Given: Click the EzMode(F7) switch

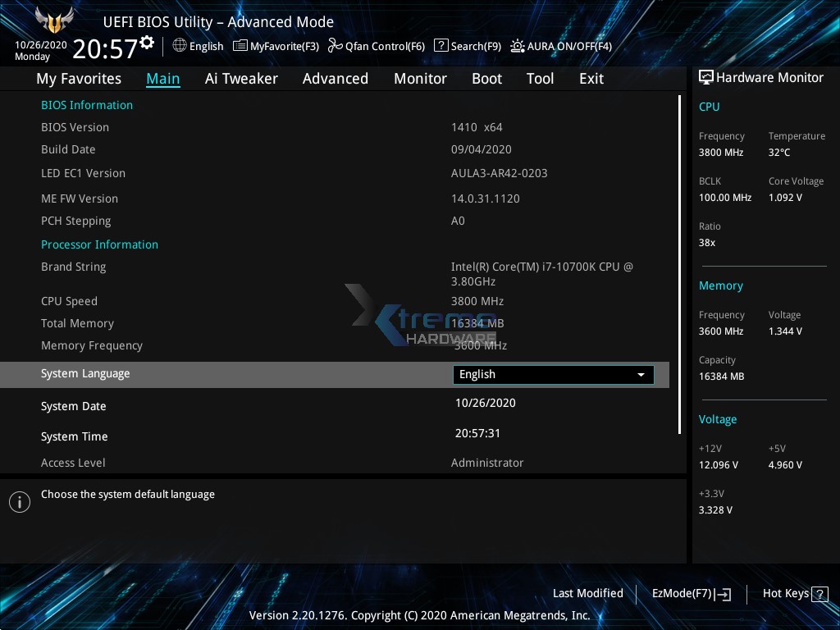Looking at the screenshot, I should (x=691, y=593).
